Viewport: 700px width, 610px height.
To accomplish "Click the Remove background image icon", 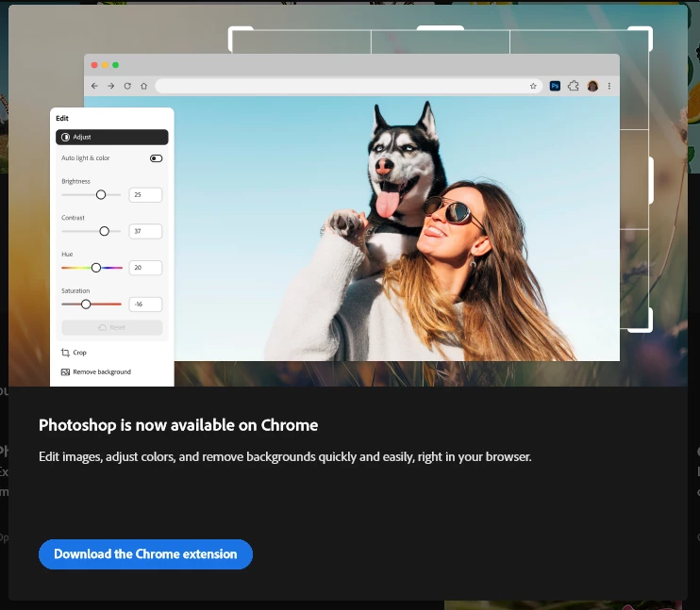I will 65,371.
